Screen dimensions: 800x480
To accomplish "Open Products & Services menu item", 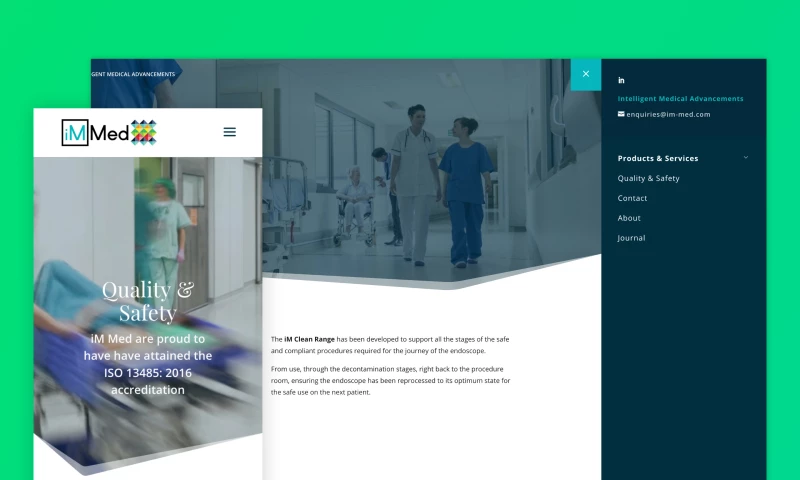I will pos(658,158).
